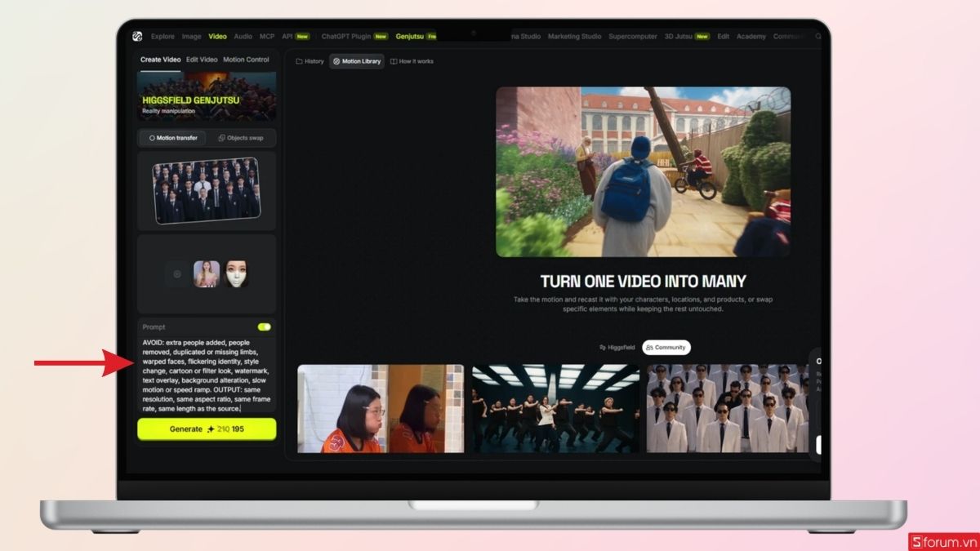This screenshot has height=551, width=980.
Task: Select the uniformed group source video thumbnail
Action: pos(207,190)
